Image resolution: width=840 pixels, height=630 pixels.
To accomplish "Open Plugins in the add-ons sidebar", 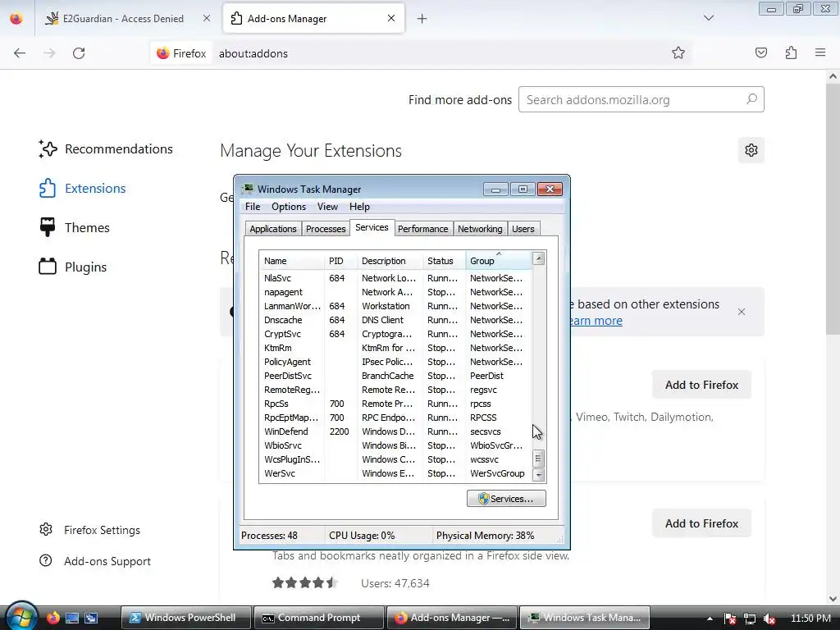I will [72, 267].
